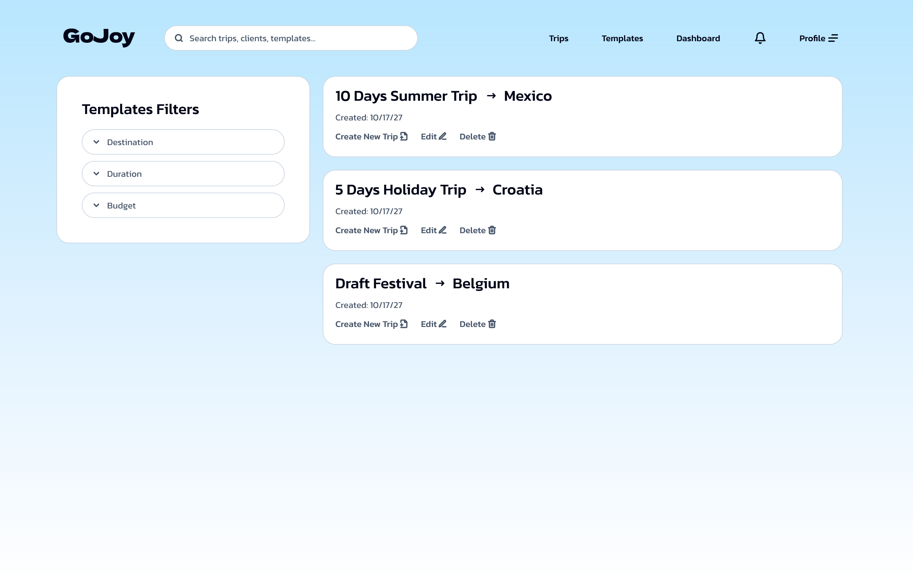
Task: Click the Delete trash icon on Belgium card
Action: point(492,324)
